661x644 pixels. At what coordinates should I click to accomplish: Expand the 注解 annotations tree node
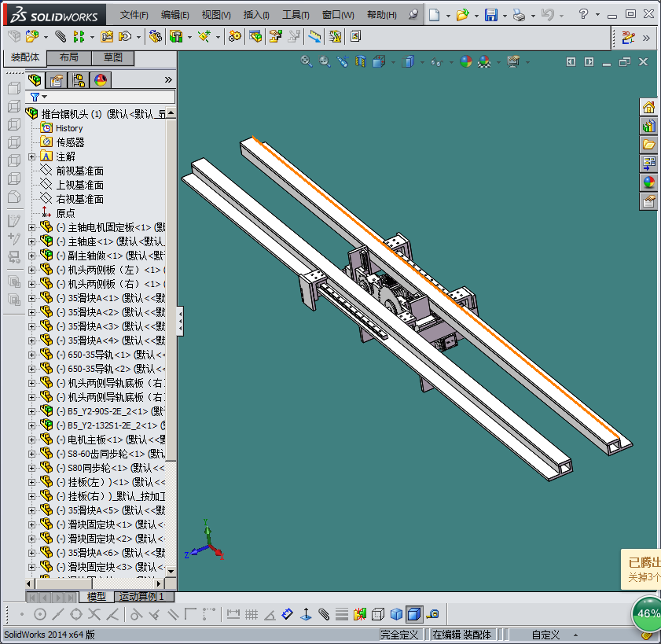(x=32, y=156)
